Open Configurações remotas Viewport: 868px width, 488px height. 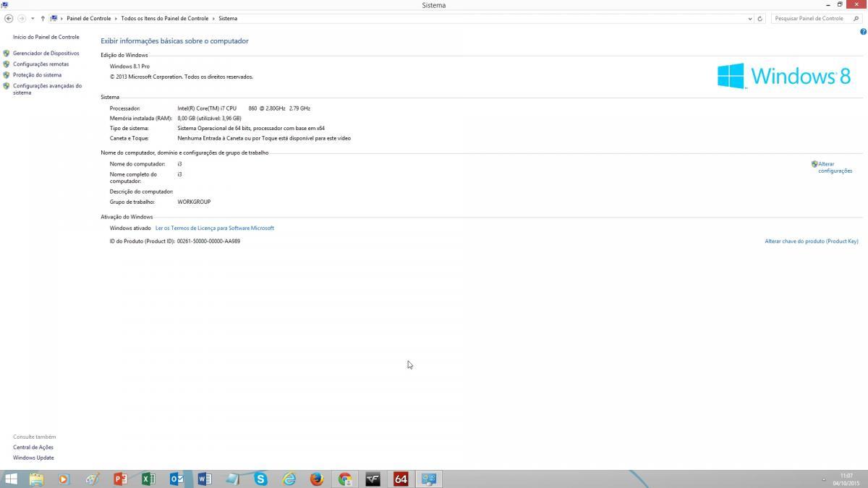coord(41,64)
